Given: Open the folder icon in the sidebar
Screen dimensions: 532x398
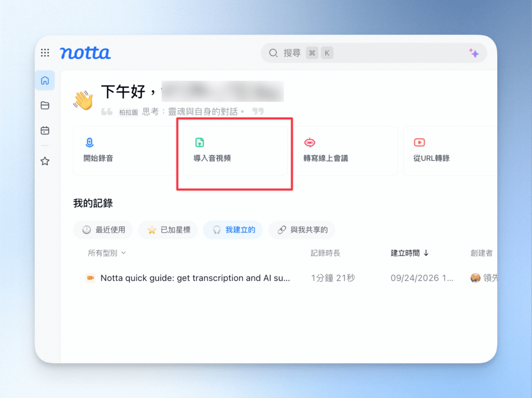Looking at the screenshot, I should click(45, 105).
